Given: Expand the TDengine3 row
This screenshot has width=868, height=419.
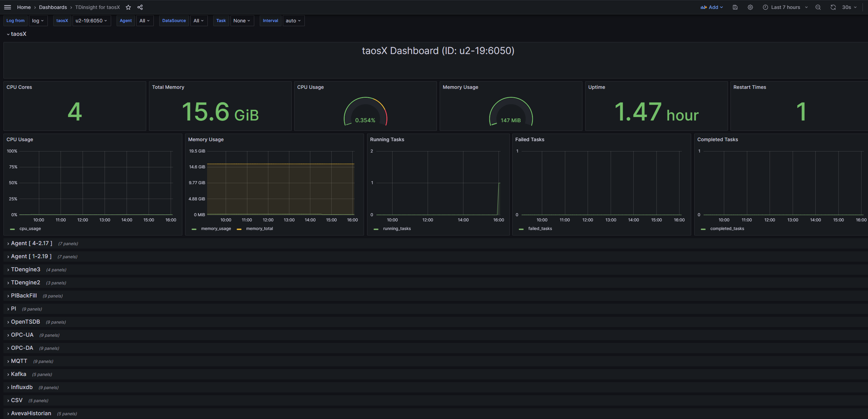Looking at the screenshot, I should [x=25, y=270].
